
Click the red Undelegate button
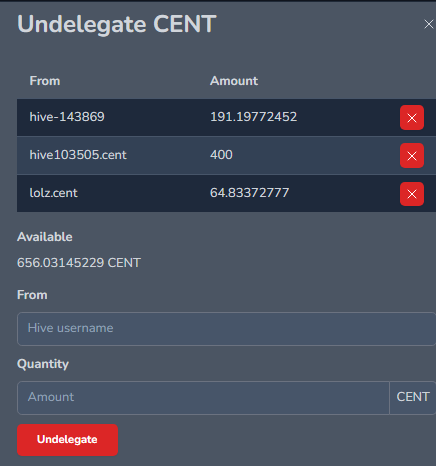67,440
